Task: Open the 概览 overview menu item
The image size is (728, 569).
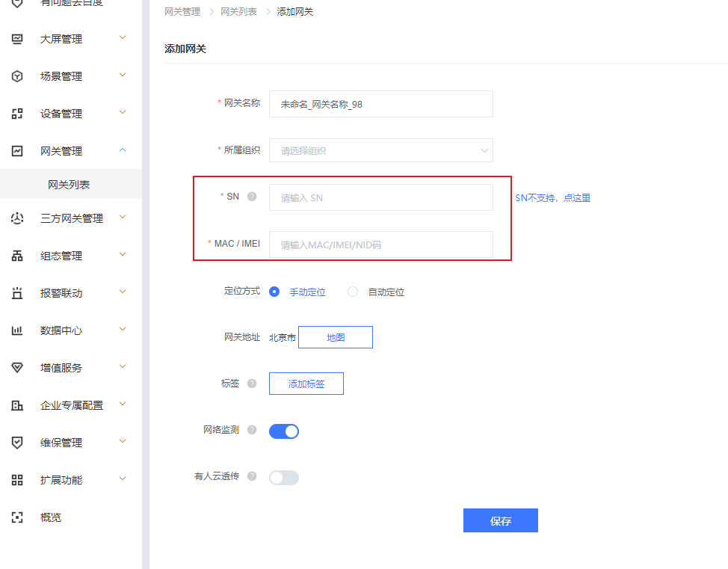Action: point(51,517)
